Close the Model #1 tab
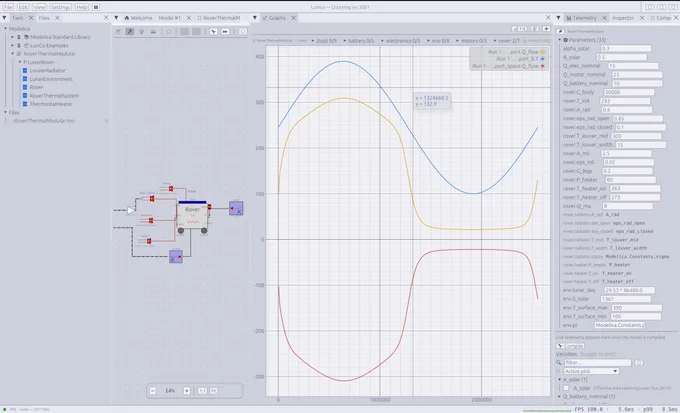This screenshot has width=680, height=413. pos(189,18)
